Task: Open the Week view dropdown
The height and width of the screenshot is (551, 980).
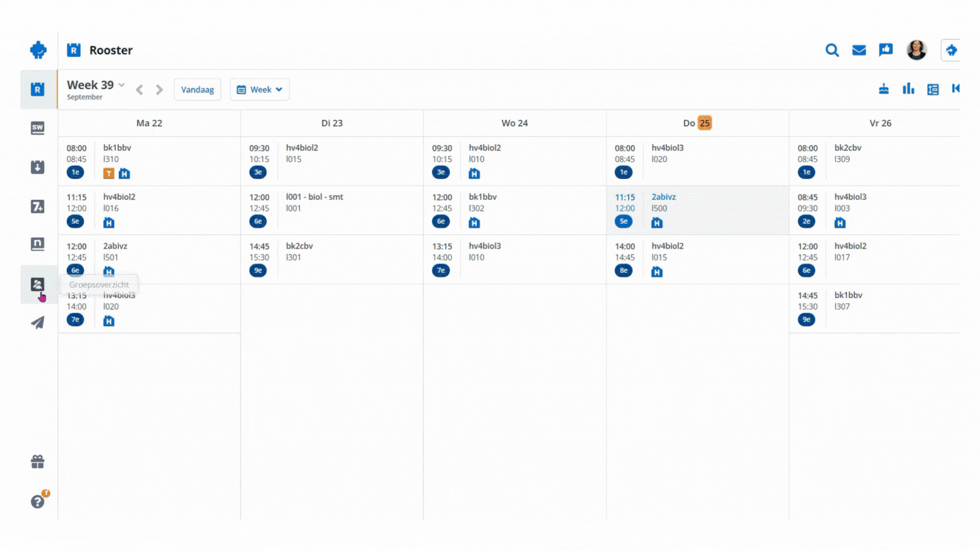Action: (259, 89)
